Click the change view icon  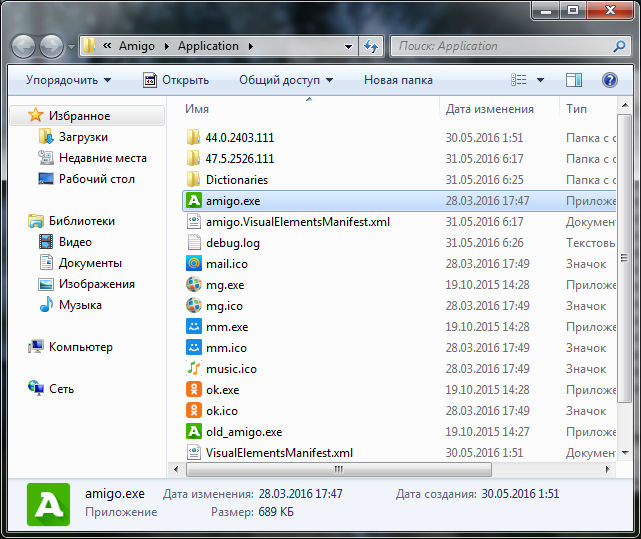coord(519,80)
